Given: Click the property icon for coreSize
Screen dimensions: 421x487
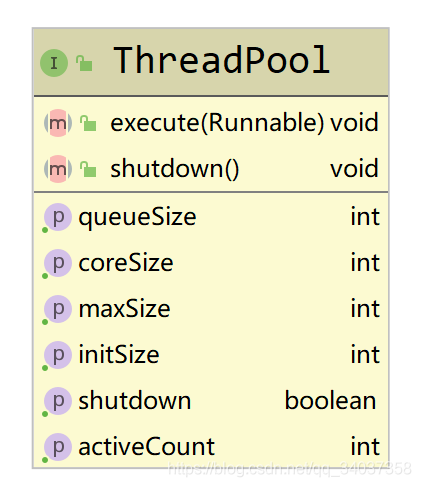Looking at the screenshot, I should pyautogui.click(x=58, y=263).
